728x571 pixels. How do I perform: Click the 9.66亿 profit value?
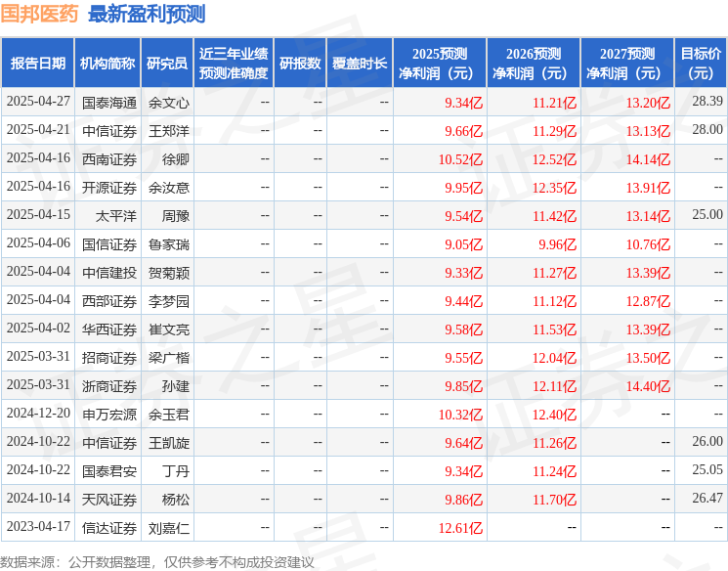point(463,131)
